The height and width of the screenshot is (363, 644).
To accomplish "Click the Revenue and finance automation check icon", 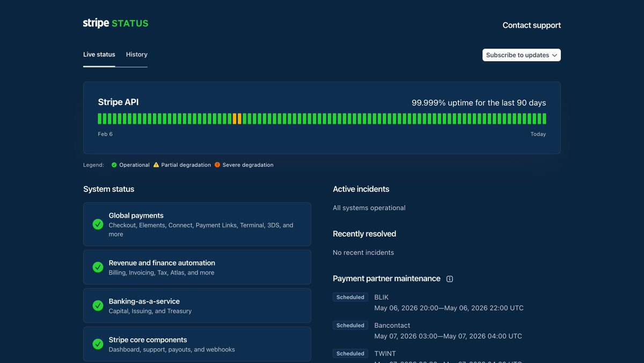I will coord(98,267).
